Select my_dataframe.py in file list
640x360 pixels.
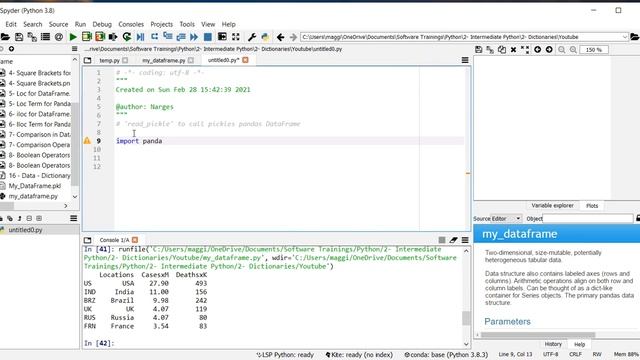pos(33,196)
